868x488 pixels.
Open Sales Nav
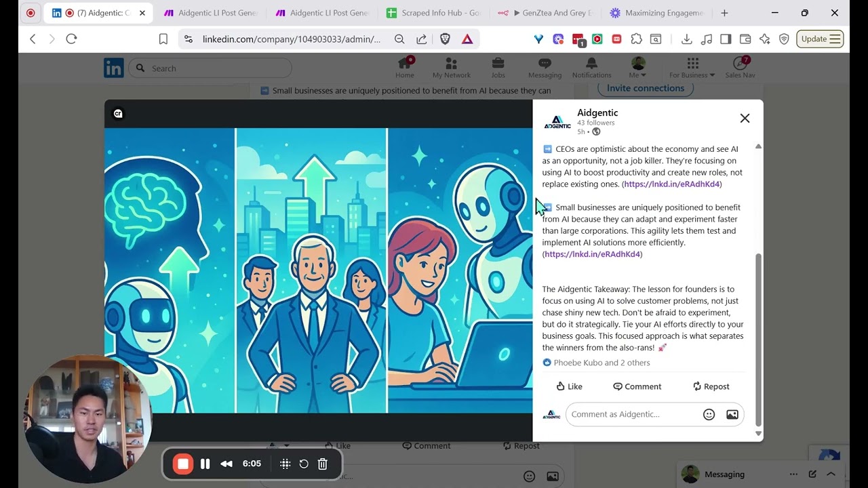pyautogui.click(x=740, y=68)
